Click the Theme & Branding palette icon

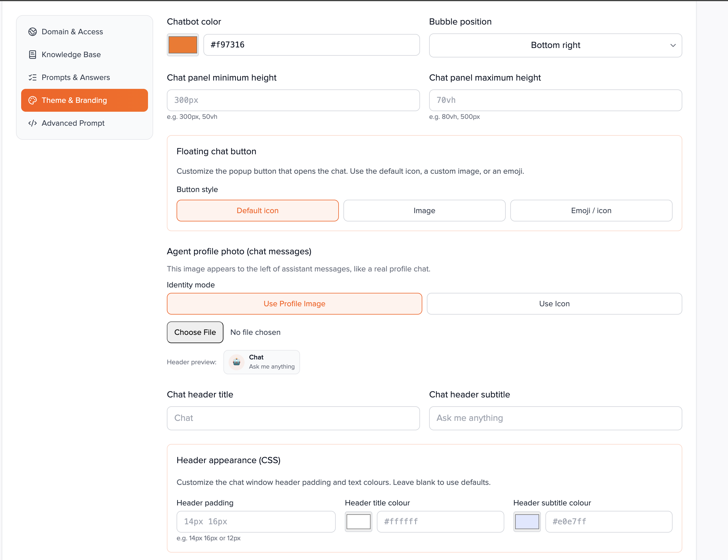32,100
